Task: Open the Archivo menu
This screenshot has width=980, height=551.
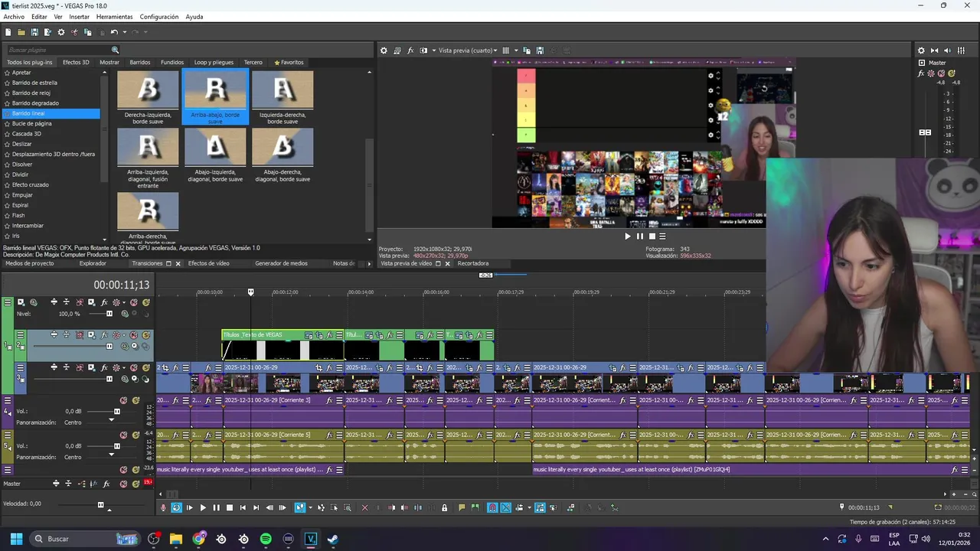Action: pos(14,17)
